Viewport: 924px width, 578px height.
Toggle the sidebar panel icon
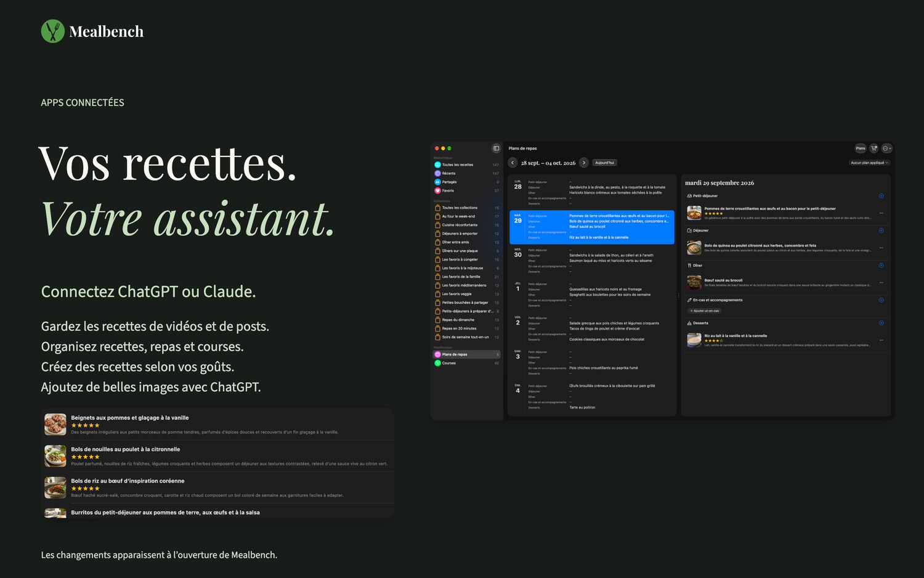pyautogui.click(x=496, y=148)
